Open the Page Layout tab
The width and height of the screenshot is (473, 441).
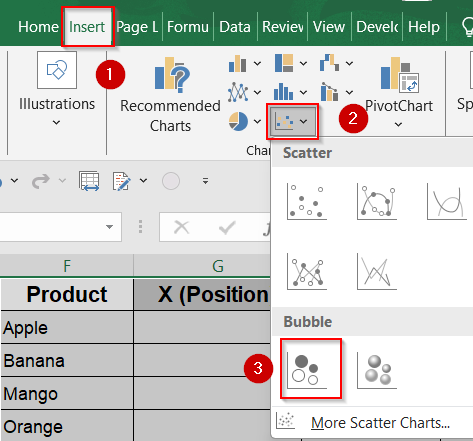coord(137,27)
